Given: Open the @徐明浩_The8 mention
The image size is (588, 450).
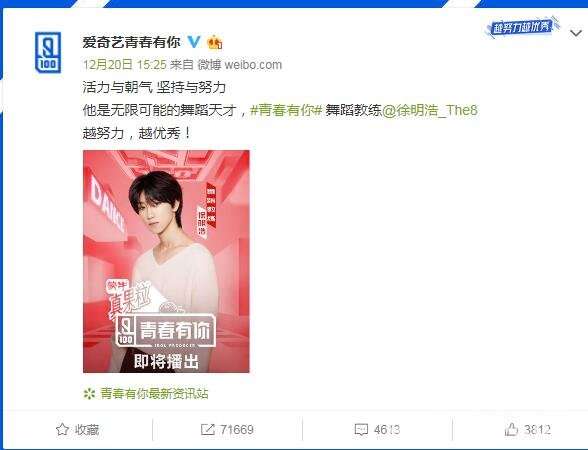Looking at the screenshot, I should click(x=430, y=110).
